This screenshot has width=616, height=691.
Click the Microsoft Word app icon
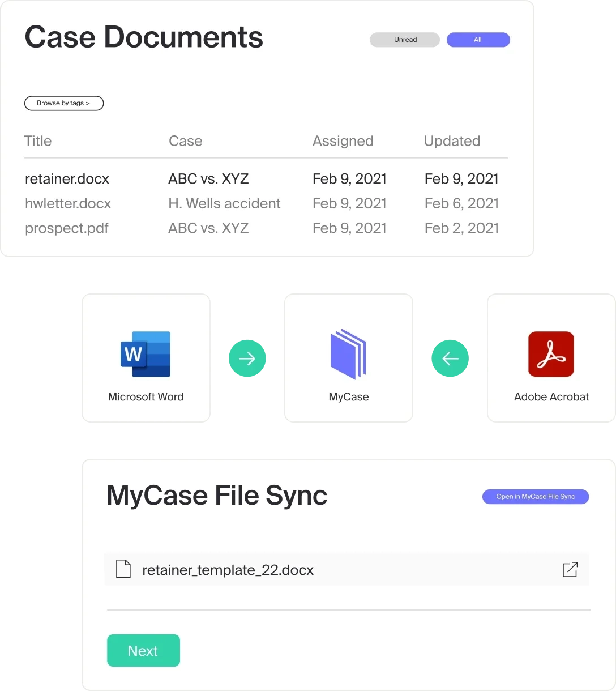pos(146,355)
